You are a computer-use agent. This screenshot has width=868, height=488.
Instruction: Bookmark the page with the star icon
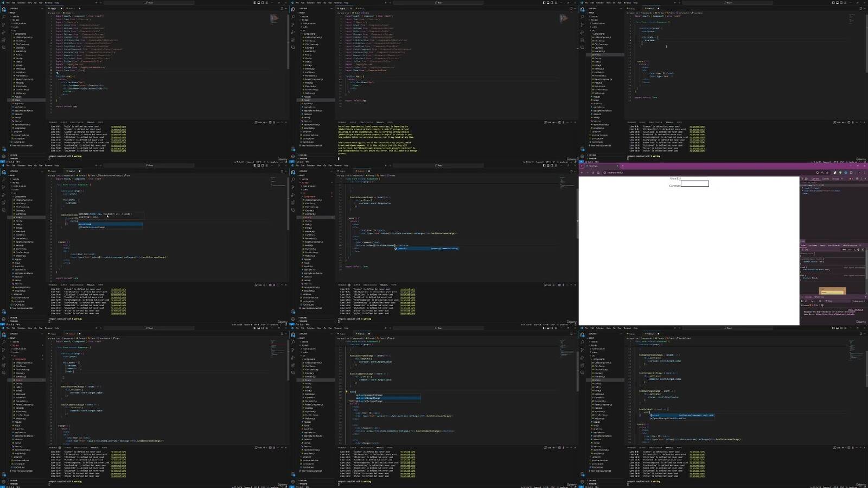point(827,173)
